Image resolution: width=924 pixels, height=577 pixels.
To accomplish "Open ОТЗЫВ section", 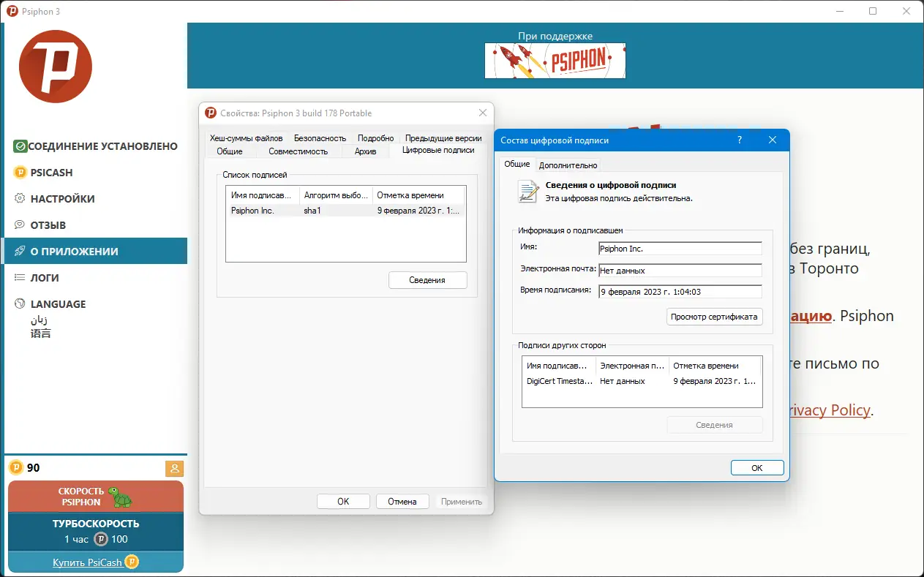I will pos(96,225).
